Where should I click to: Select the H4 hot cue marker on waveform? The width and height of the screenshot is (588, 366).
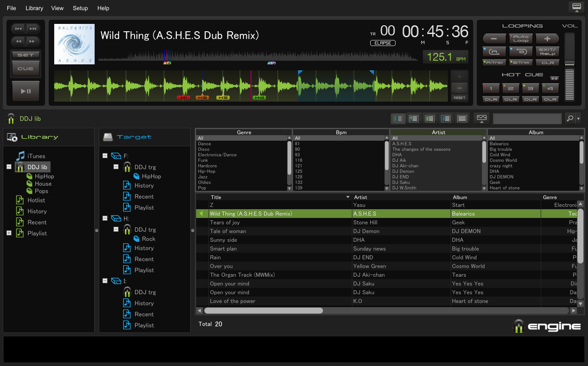pyautogui.click(x=260, y=98)
